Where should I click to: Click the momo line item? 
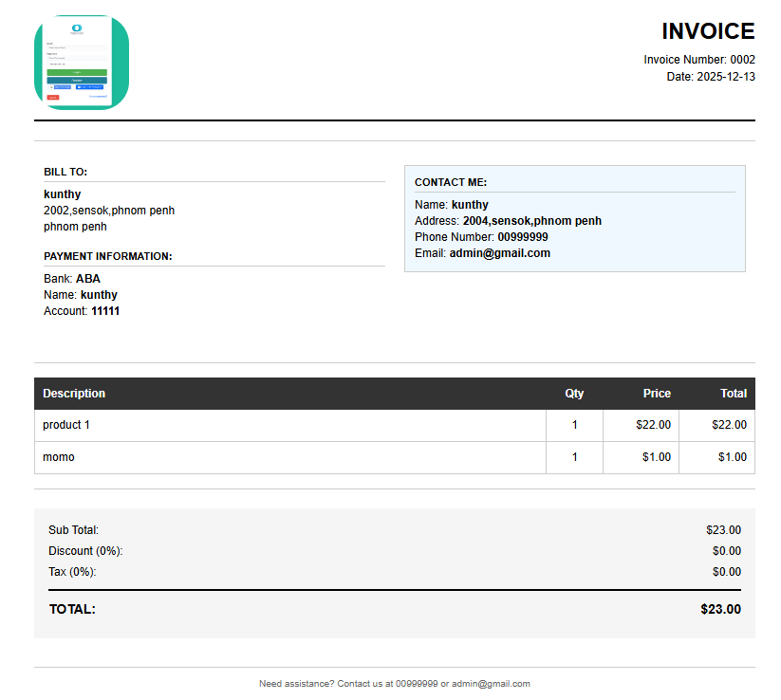click(59, 456)
